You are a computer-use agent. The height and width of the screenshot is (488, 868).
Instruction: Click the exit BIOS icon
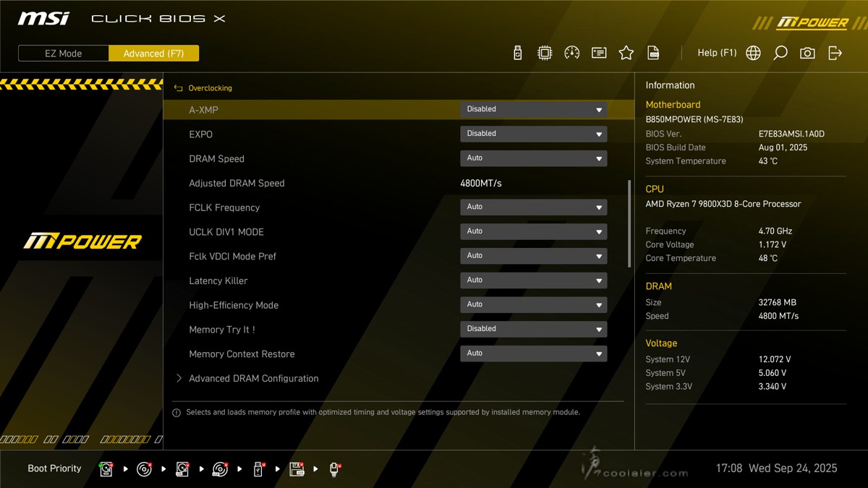pos(835,53)
